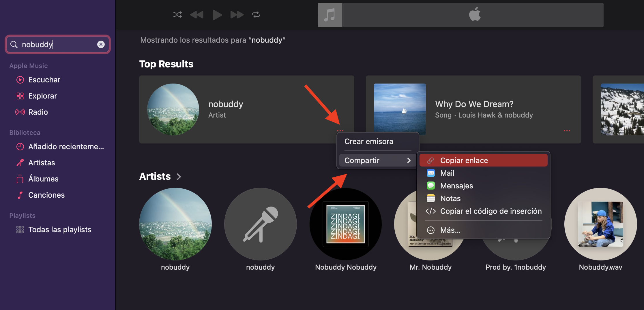This screenshot has height=310, width=644.
Task: Open more options for Why Do We Dream?
Action: (567, 131)
